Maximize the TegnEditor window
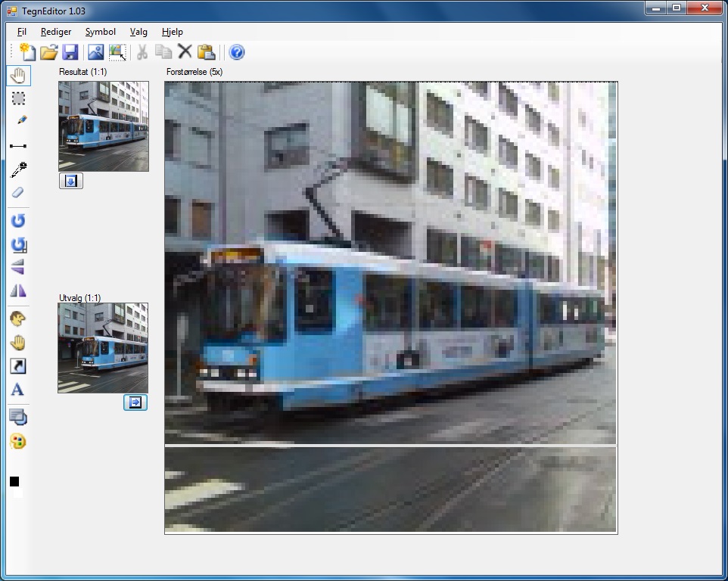 click(677, 8)
